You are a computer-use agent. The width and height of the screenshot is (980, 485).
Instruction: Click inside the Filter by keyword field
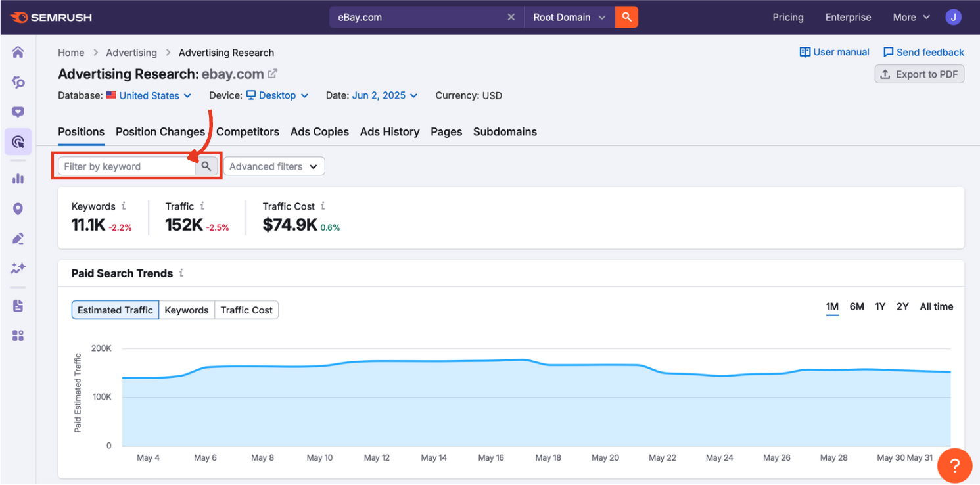coord(118,166)
